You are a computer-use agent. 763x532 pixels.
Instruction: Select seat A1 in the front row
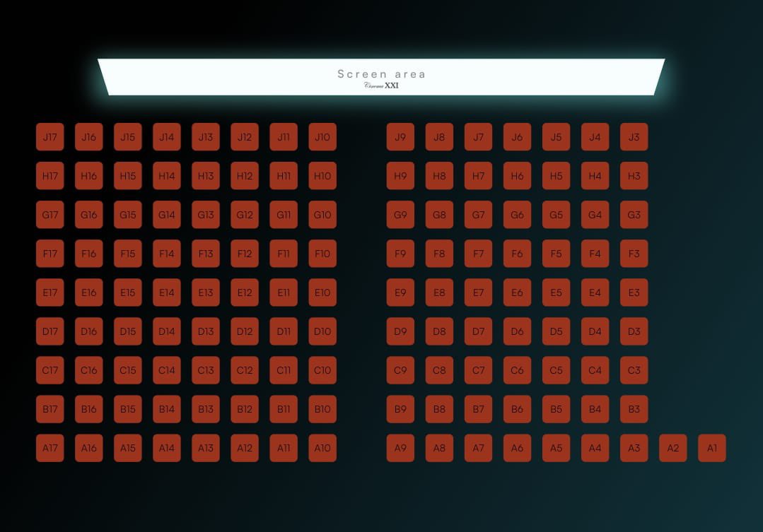712,448
